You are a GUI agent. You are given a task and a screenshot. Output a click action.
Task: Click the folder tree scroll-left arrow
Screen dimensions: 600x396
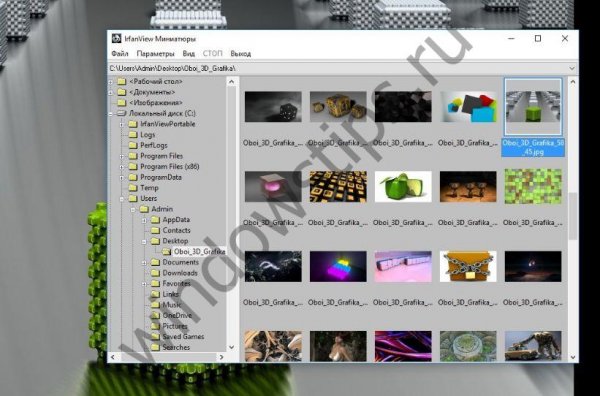point(112,357)
